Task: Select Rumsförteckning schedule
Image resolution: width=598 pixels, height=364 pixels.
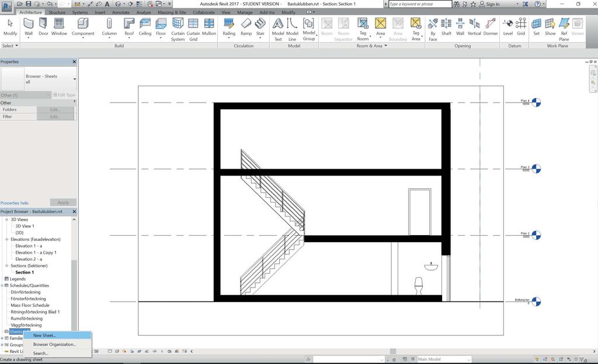Action: [27, 318]
